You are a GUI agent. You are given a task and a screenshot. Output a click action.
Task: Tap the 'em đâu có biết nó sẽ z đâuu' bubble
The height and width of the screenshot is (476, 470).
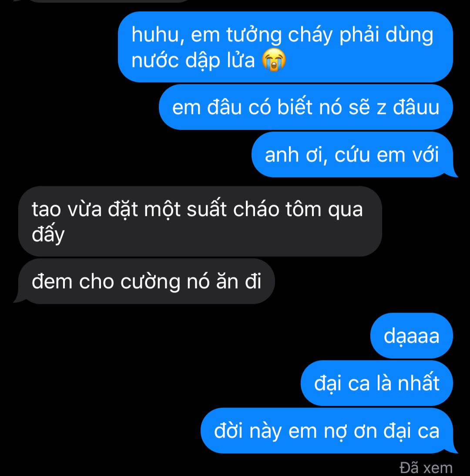click(x=306, y=107)
